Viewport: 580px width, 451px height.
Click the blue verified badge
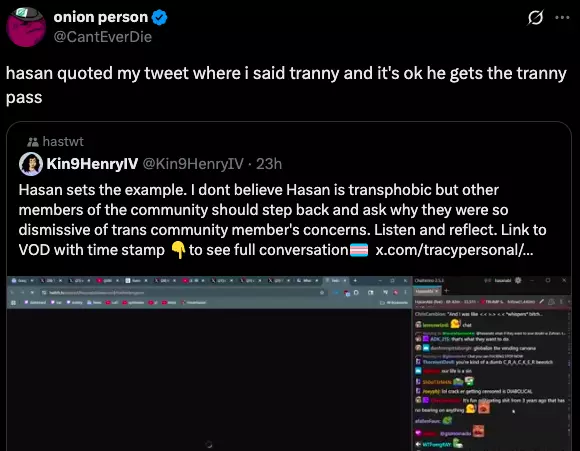pyautogui.click(x=159, y=17)
